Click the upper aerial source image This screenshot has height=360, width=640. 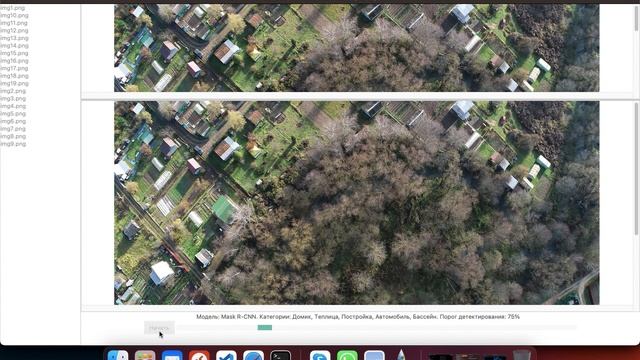click(356, 48)
